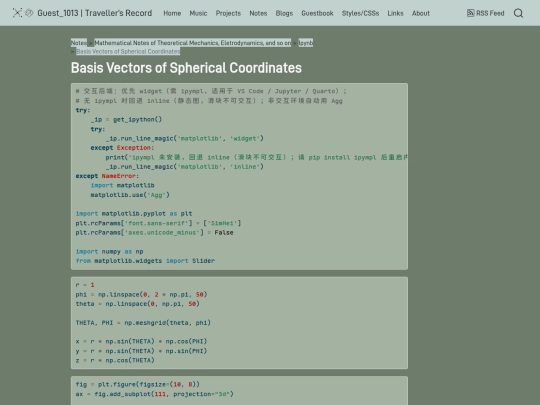Screen dimensions: 540x405
Task: Click the r = 1 code line
Action: [85, 285]
